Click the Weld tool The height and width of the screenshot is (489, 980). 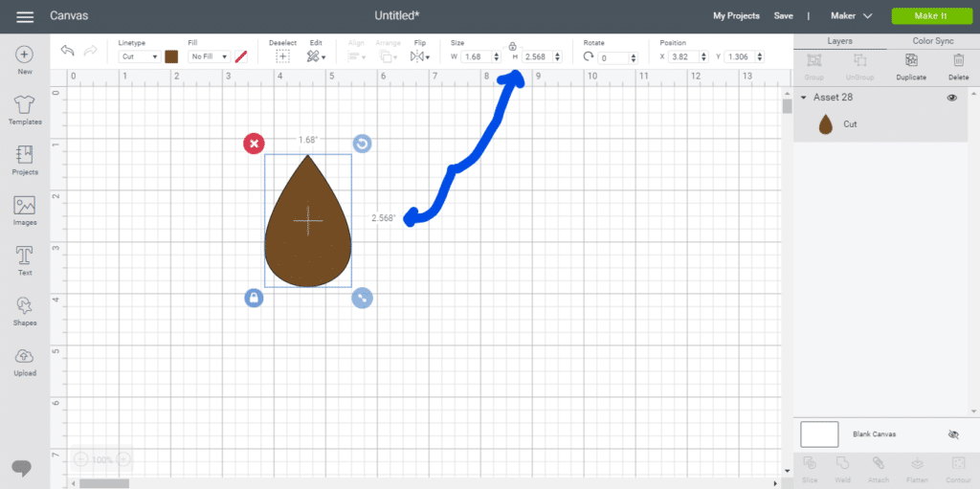click(x=843, y=464)
